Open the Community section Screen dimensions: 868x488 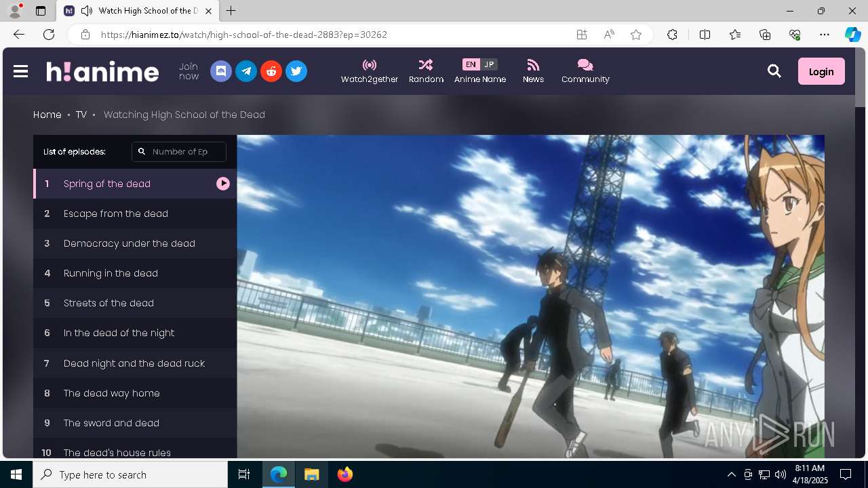tap(585, 71)
